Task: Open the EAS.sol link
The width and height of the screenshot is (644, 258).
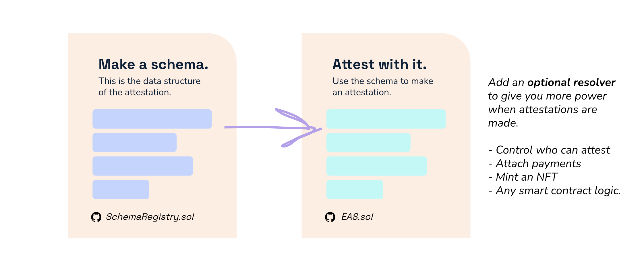Action: click(357, 217)
